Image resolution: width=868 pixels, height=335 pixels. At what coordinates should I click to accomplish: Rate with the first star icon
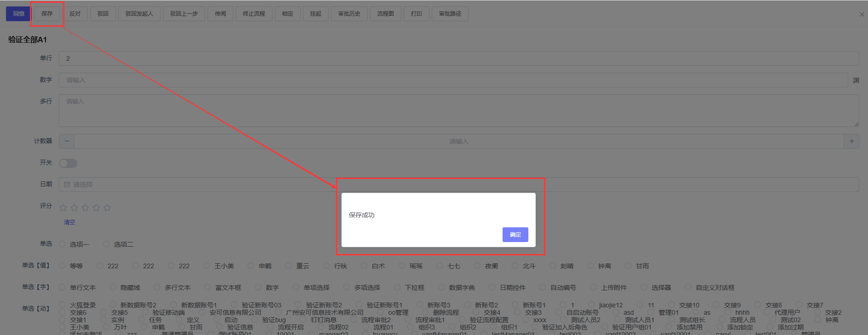63,208
